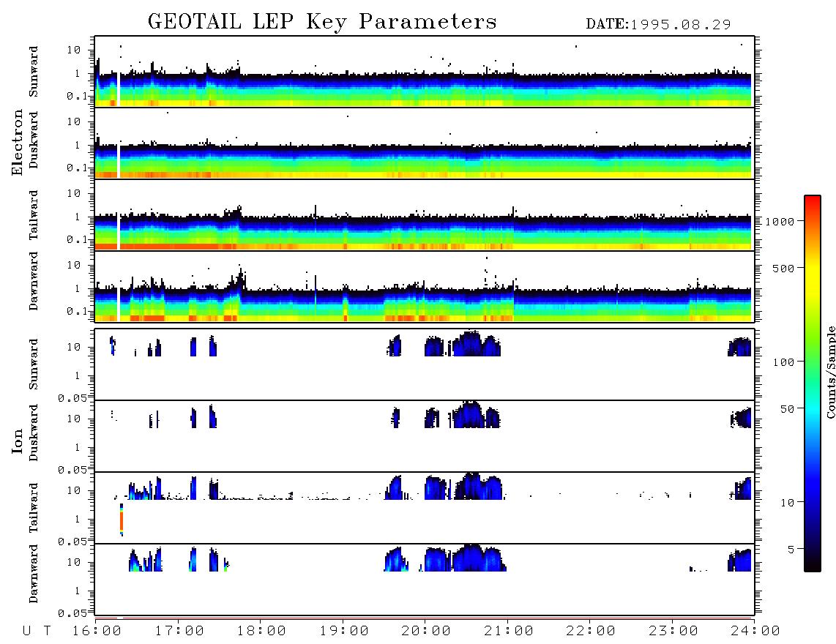Screen dimensions: 836x644
Task: Click the 10 tick of Ion Tailward panel
Action: pos(74,490)
